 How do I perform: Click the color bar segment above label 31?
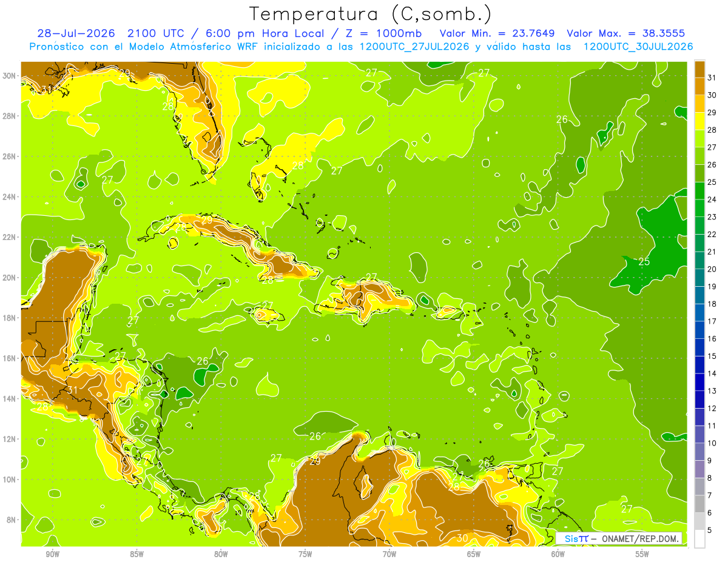pyautogui.click(x=699, y=69)
